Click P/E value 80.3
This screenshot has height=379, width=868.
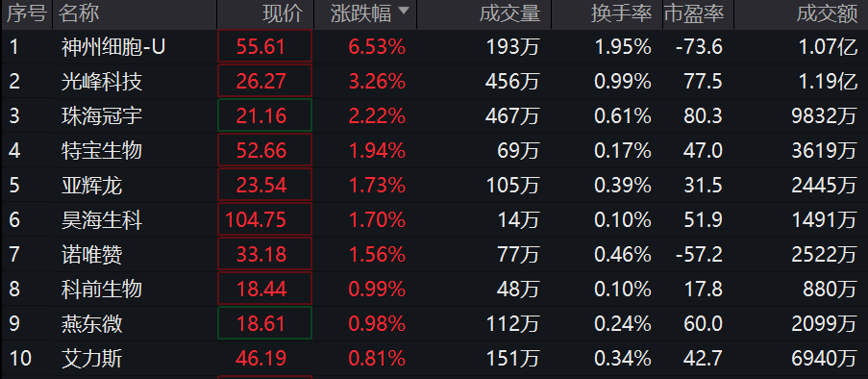[x=703, y=115]
